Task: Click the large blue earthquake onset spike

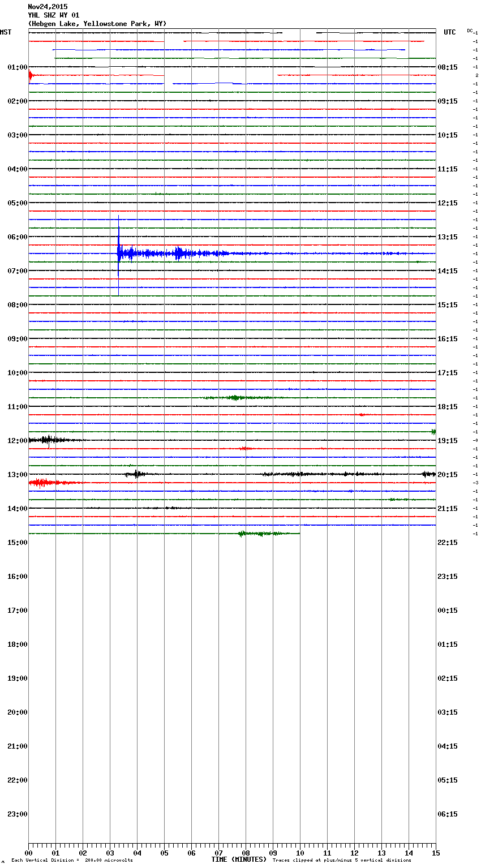Action: pos(118,254)
